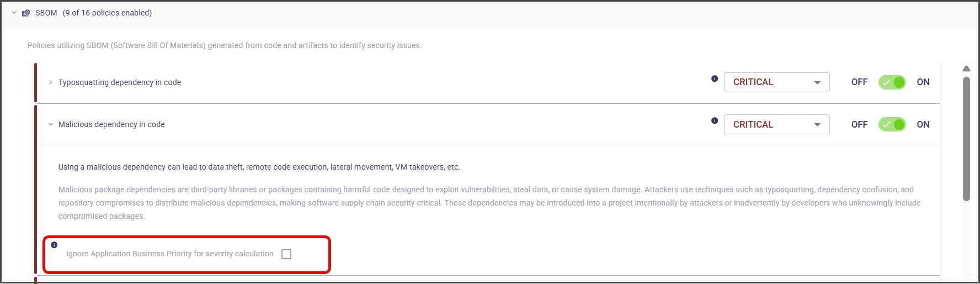Viewport: 980px width, 284px height.
Task: Click the SBOM section icon
Action: (26, 13)
